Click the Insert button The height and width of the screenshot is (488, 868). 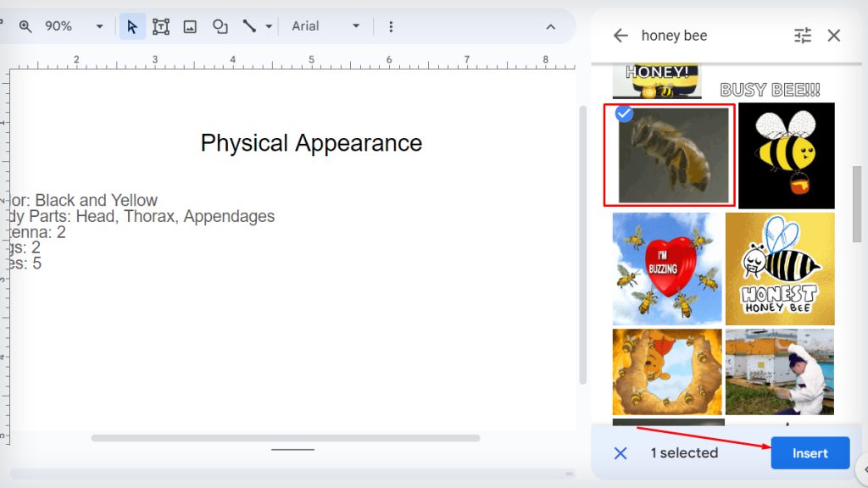(x=810, y=452)
